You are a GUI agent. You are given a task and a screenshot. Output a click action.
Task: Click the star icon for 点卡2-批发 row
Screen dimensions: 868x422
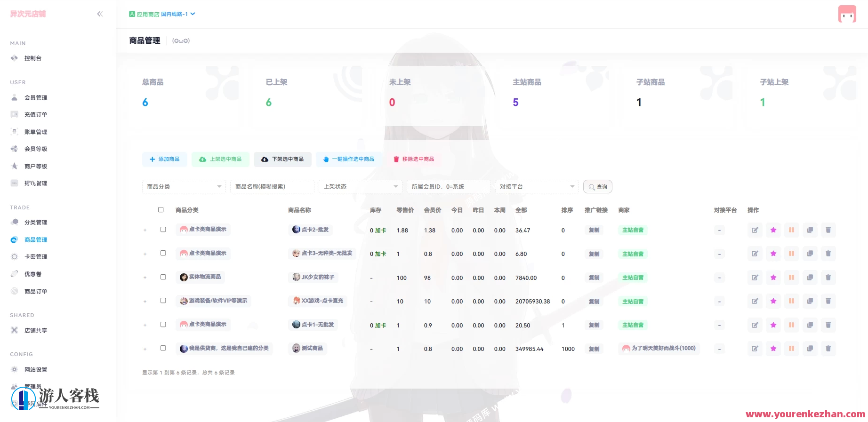coord(773,230)
